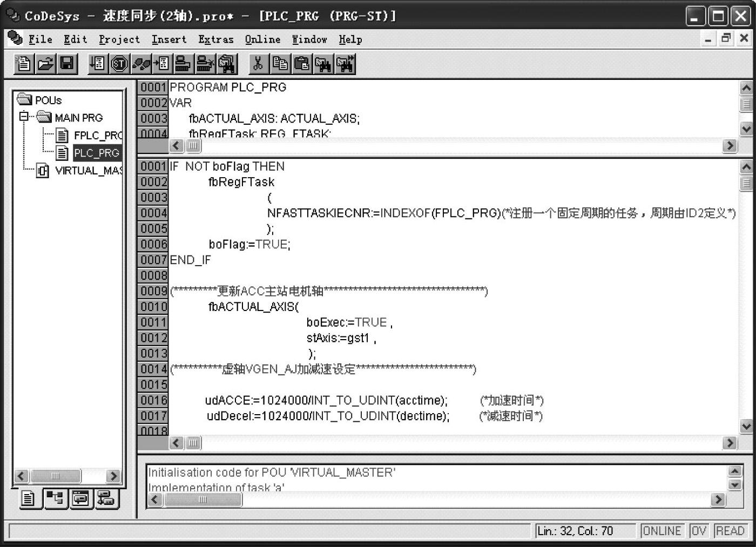The height and width of the screenshot is (547, 756).
Task: Click the function block icon beside VIRTUAL_MAS
Action: pos(42,171)
